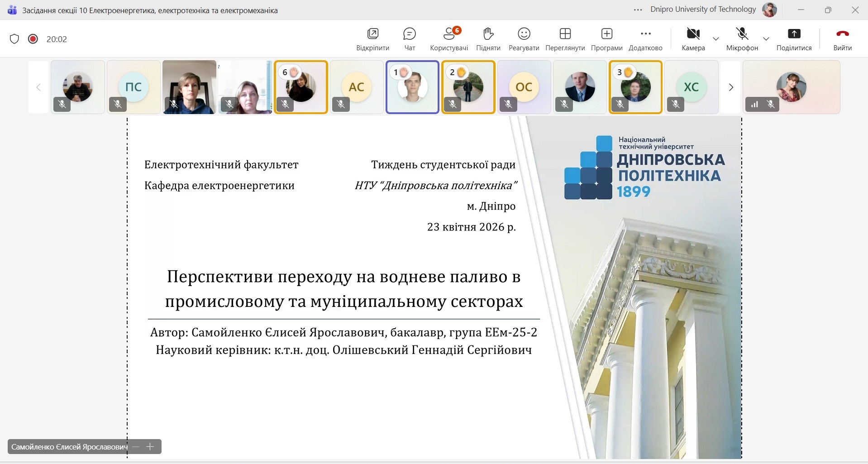Unmute the microphone (Мікрофон)
868x464 pixels.
(742, 38)
